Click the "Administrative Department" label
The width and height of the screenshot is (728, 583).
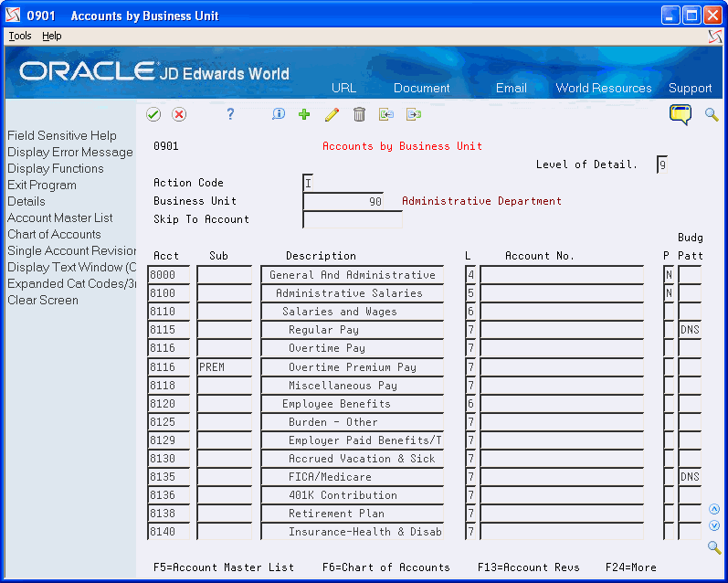(x=481, y=201)
